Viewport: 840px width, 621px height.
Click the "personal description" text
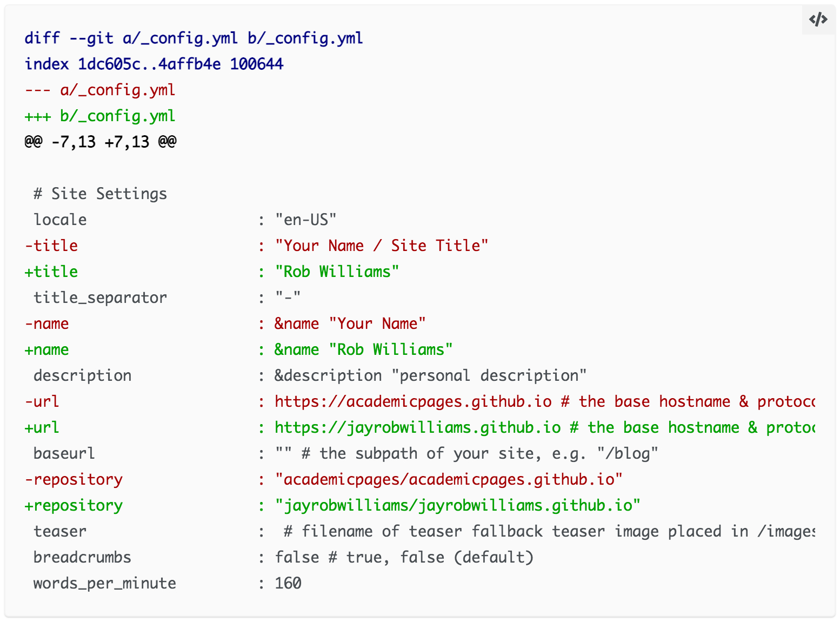[489, 376]
